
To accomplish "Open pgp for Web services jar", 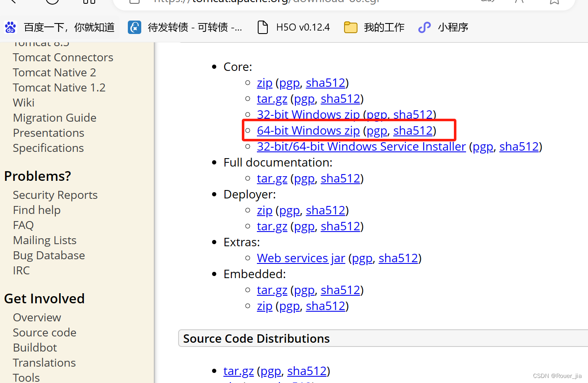I will tap(362, 258).
